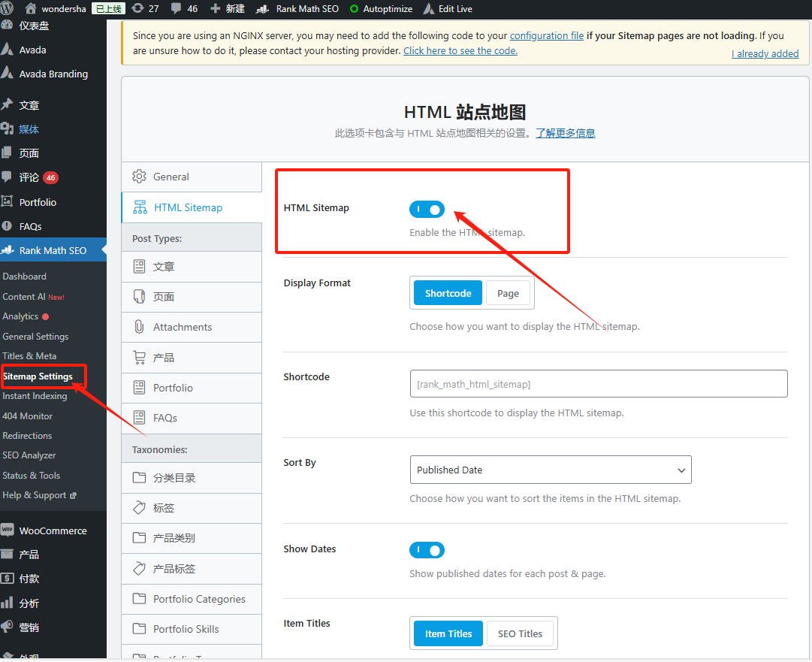Open the updates icon showing 27
The image size is (812, 662).
[x=137, y=9]
